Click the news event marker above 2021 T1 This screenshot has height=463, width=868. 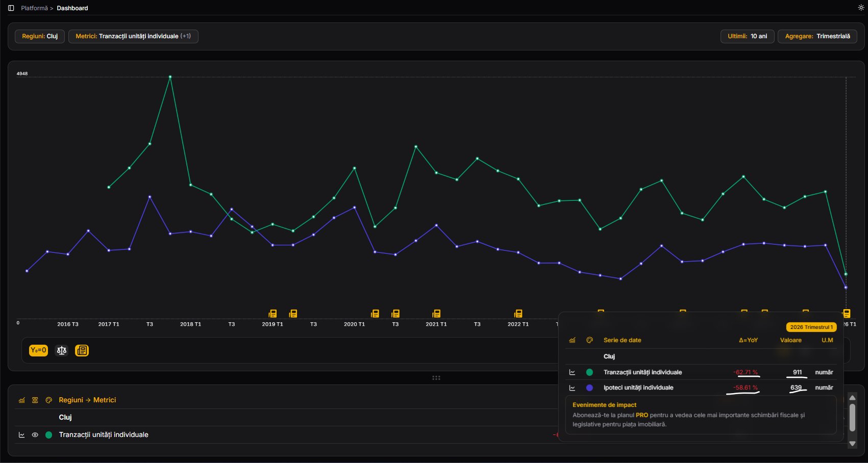(x=436, y=314)
